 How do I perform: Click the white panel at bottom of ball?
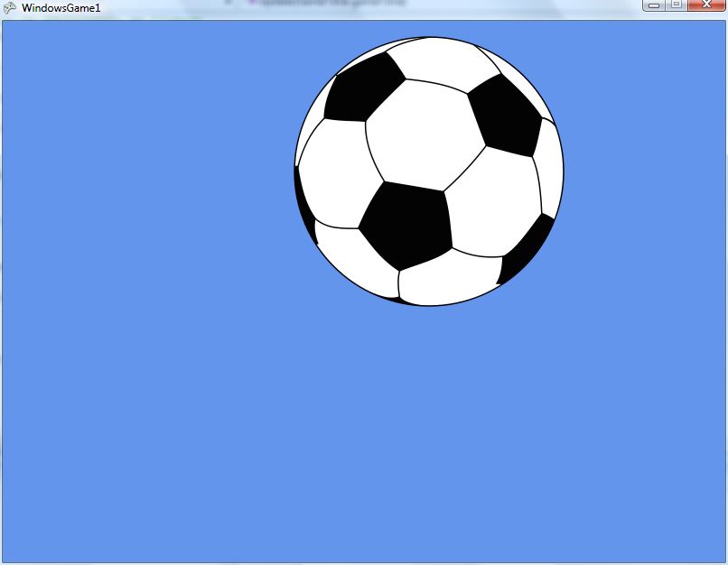[x=448, y=279]
